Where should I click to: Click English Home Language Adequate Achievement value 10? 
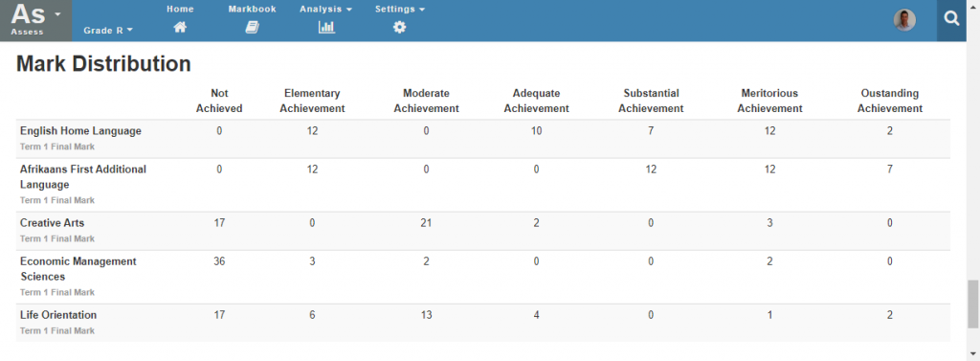pos(536,131)
